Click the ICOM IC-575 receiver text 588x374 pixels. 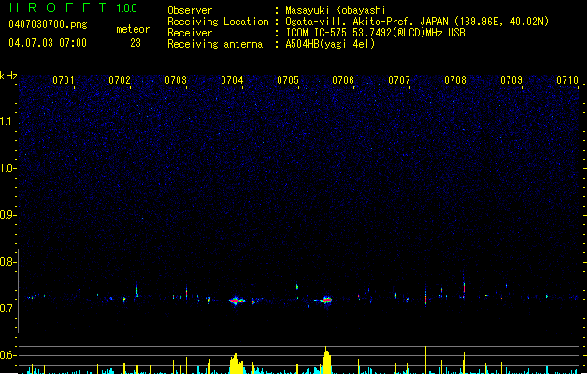(x=375, y=33)
